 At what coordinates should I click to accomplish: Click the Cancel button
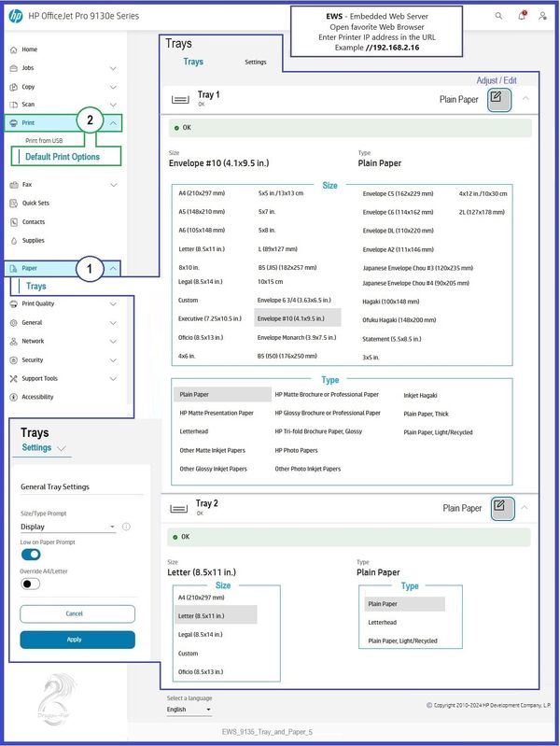(77, 613)
